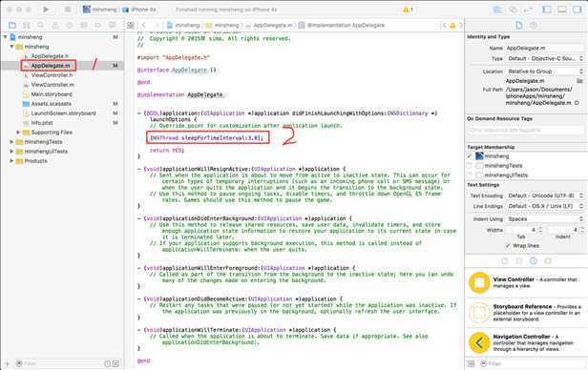Uncheck minsheng target membership
The width and height of the screenshot is (588, 370).
[x=470, y=155]
